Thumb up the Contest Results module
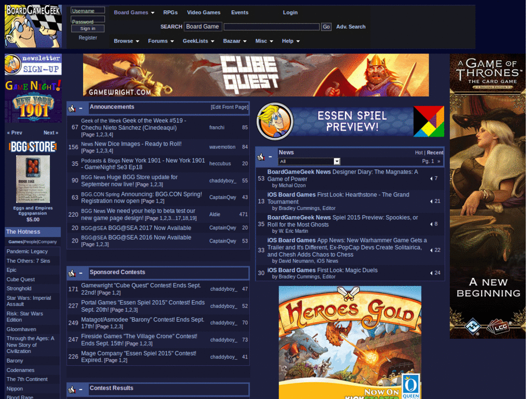 72,390
